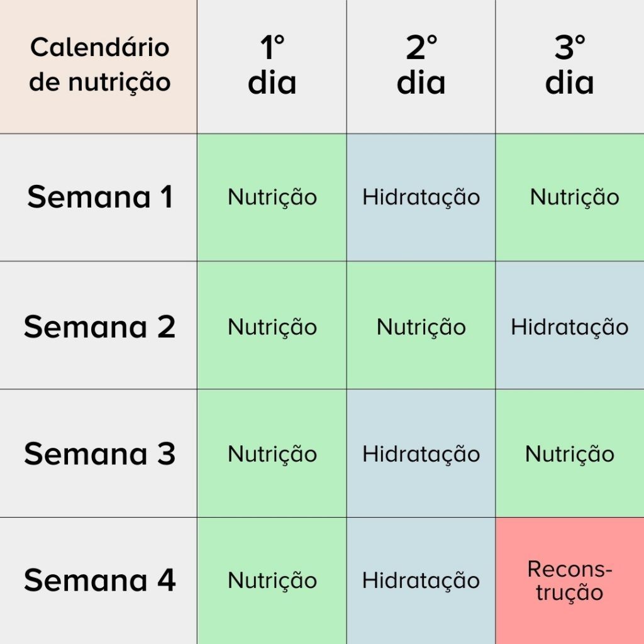Click Semana 4 first day Nutrição cell
The height and width of the screenshot is (644, 644).
[x=272, y=580]
